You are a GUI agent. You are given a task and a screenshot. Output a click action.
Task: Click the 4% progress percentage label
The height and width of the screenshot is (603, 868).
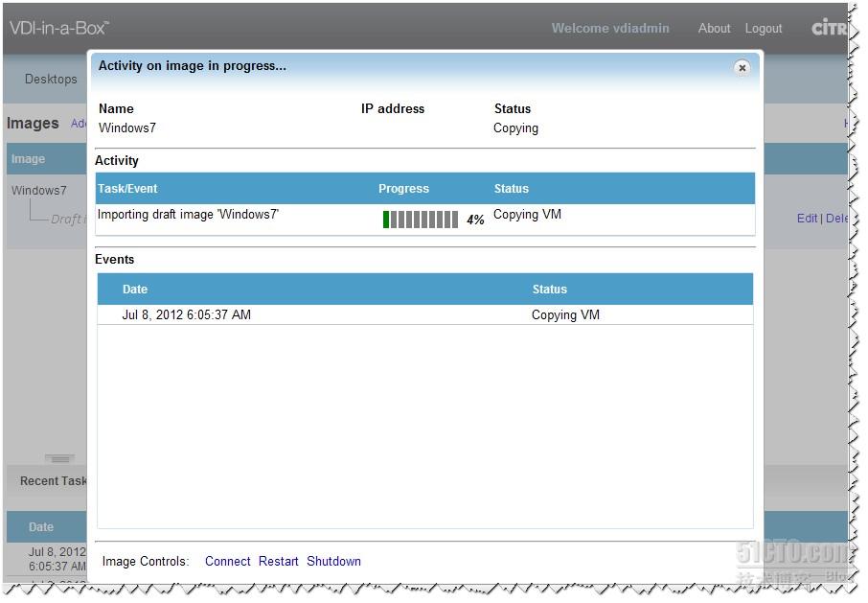click(475, 220)
